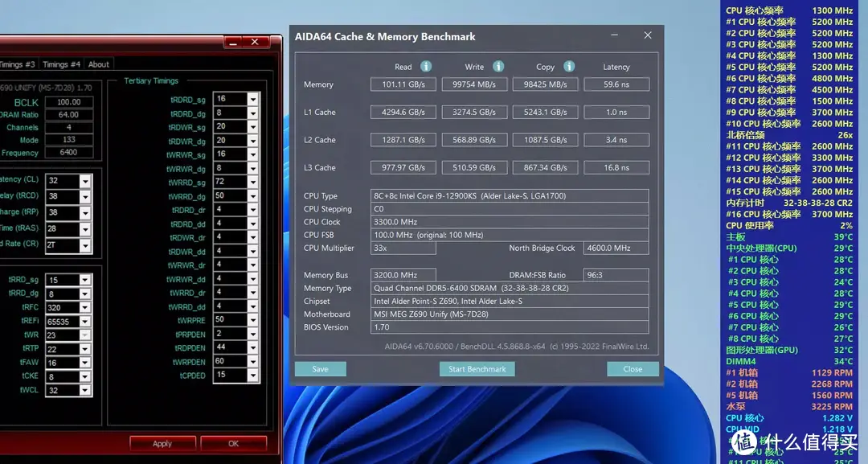Click the 水泵 3225 RPM sensor row
868x464 pixels.
pos(789,406)
